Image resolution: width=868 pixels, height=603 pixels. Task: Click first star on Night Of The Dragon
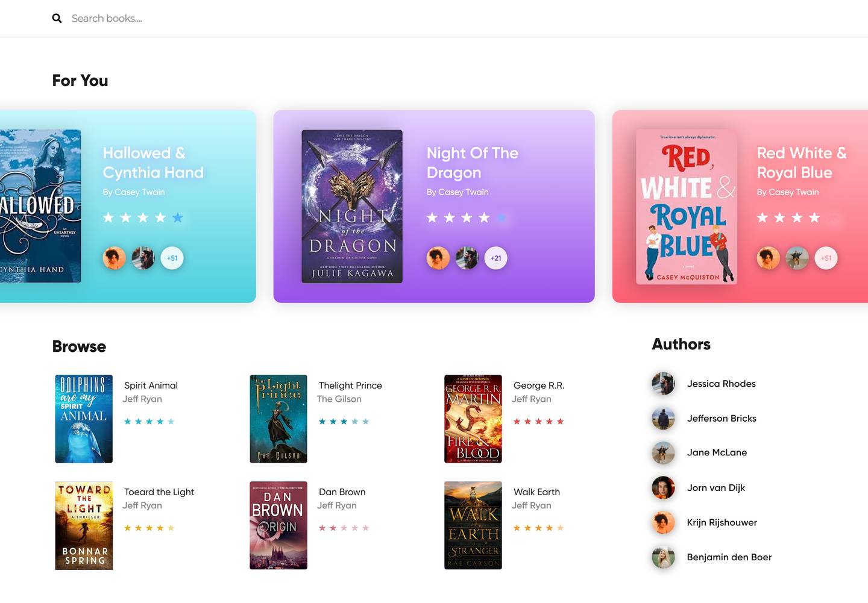(x=432, y=217)
